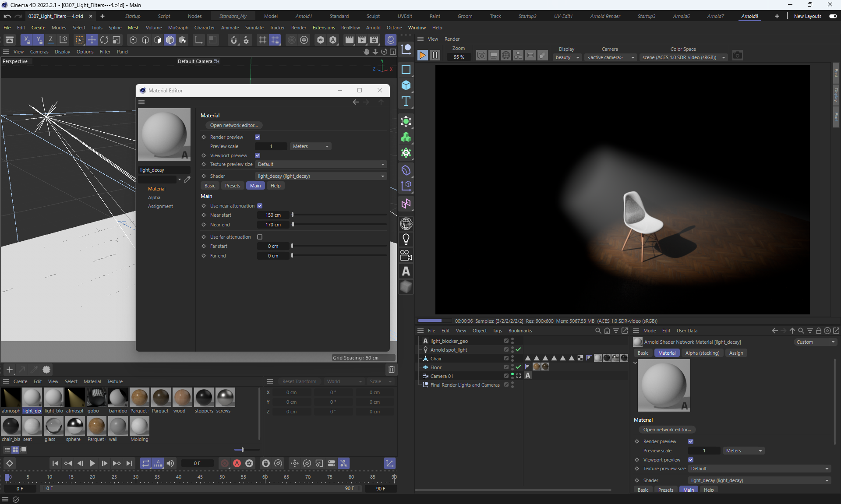Add a light object from the bulb icon
The image size is (841, 504).
pyautogui.click(x=406, y=239)
